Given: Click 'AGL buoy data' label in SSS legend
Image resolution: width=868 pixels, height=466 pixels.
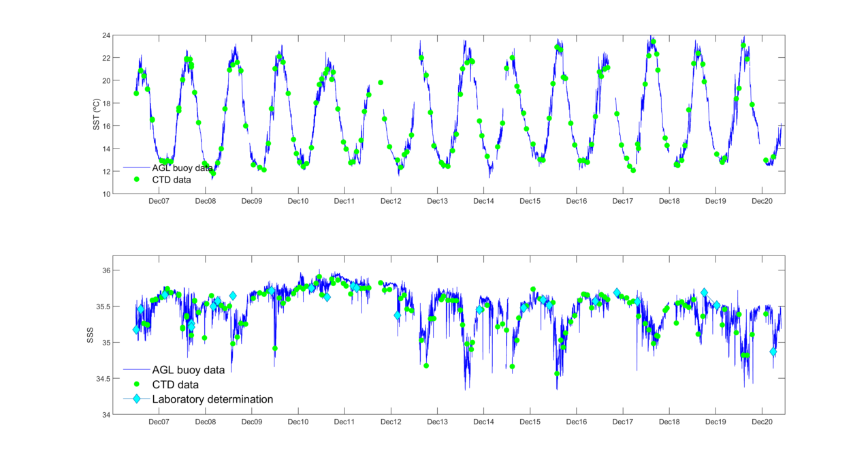Looking at the screenshot, I should coord(189,370).
